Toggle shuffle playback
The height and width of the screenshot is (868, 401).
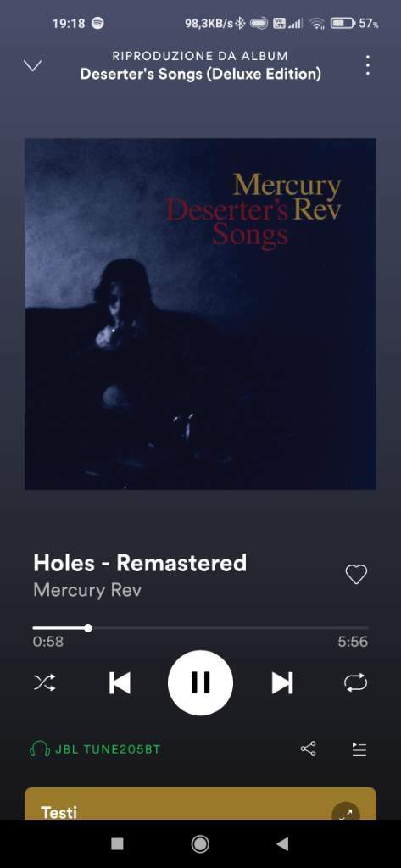(44, 682)
